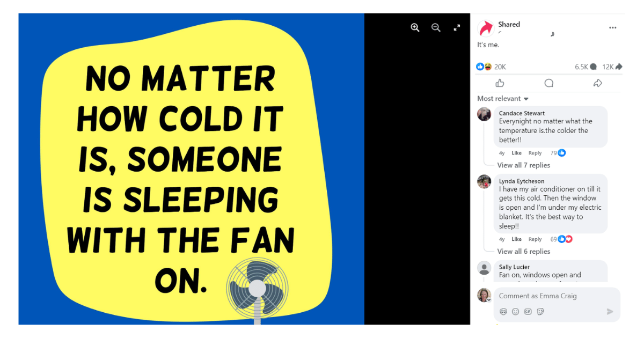
Task: Open the Most relevant sorting dropdown
Action: (x=503, y=99)
